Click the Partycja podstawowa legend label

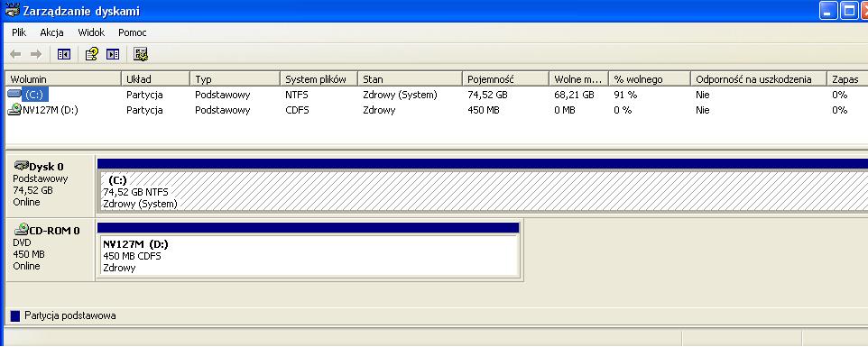(70, 316)
